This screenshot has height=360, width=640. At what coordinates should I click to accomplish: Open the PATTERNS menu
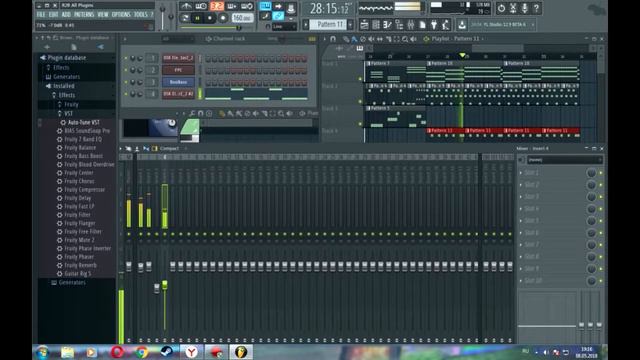84,15
